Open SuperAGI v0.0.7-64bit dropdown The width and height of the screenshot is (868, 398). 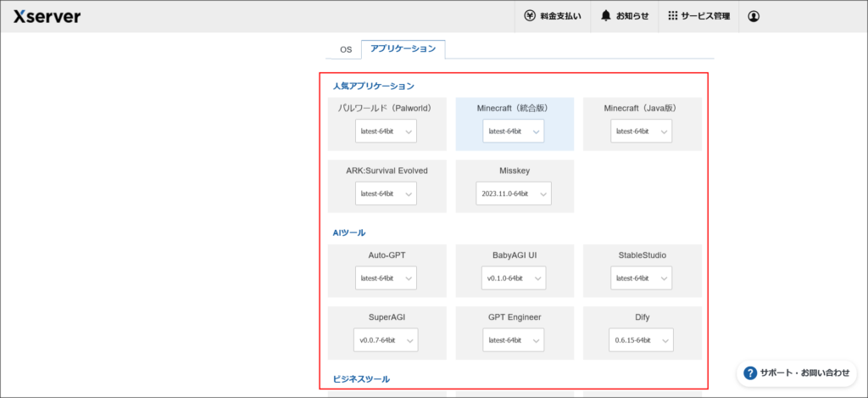tap(386, 340)
